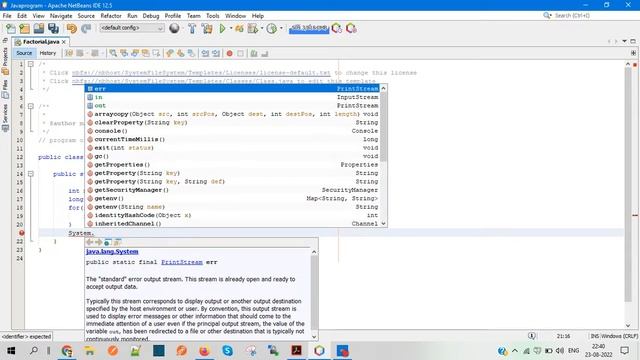Open the Projects side panel

coord(5,61)
